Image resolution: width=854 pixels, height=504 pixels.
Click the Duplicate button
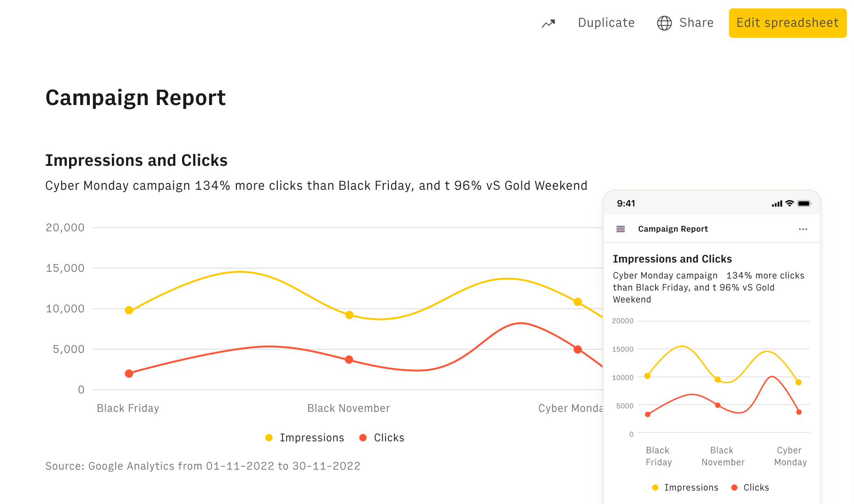pyautogui.click(x=606, y=23)
